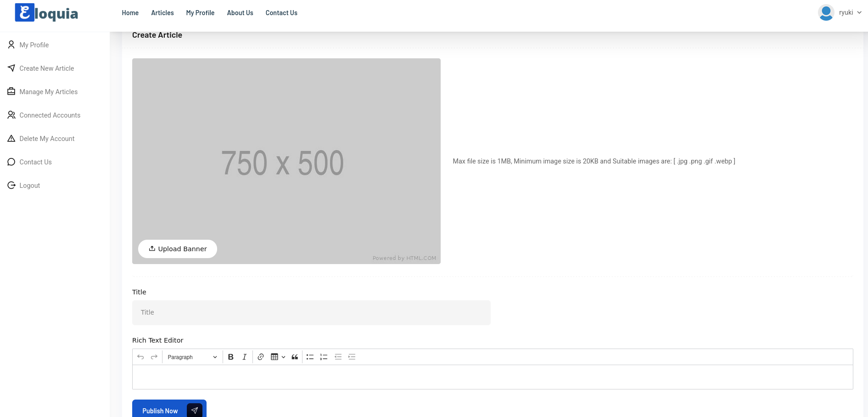868x417 pixels.
Task: Click the Redo icon in editor toolbar
Action: coord(154,357)
